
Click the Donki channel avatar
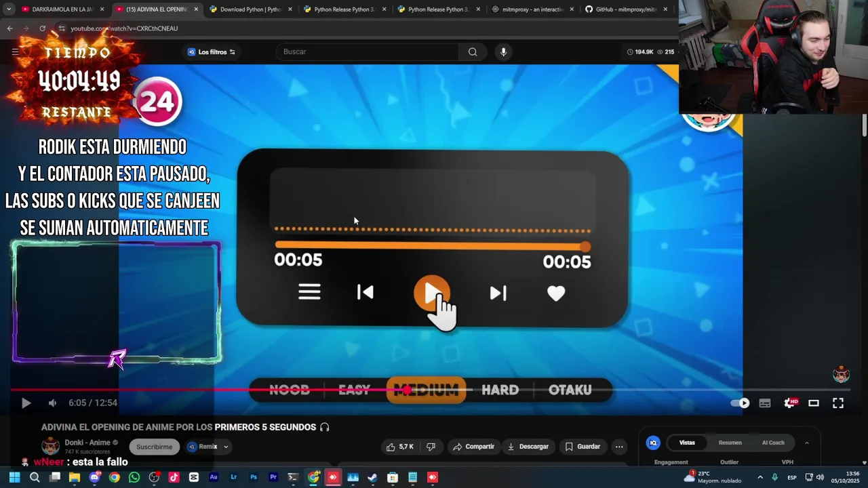[x=50, y=446]
